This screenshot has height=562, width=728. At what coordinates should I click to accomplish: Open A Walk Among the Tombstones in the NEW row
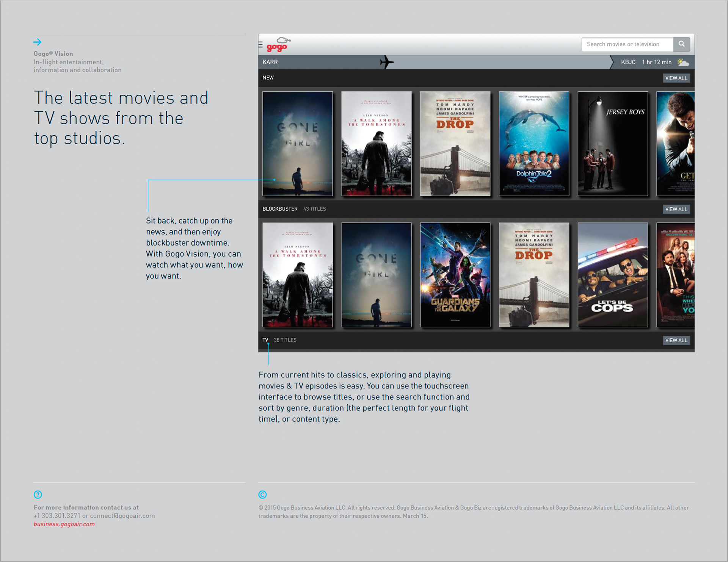[377, 144]
